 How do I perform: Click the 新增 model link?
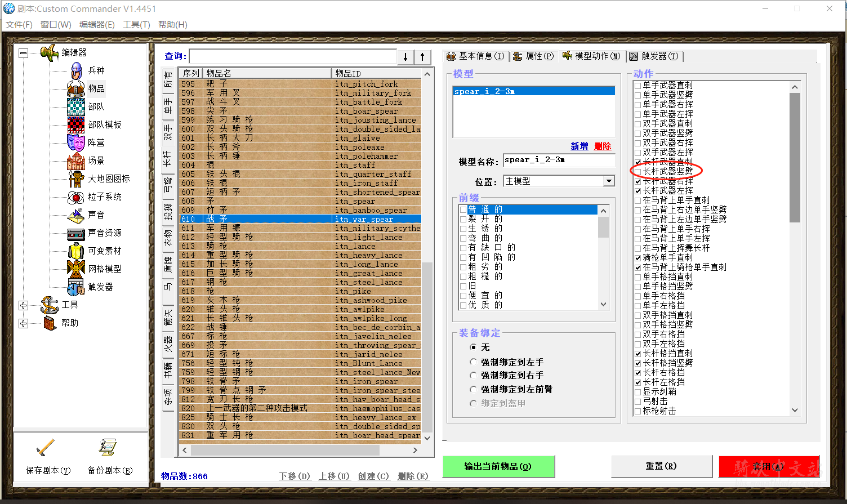pyautogui.click(x=579, y=146)
